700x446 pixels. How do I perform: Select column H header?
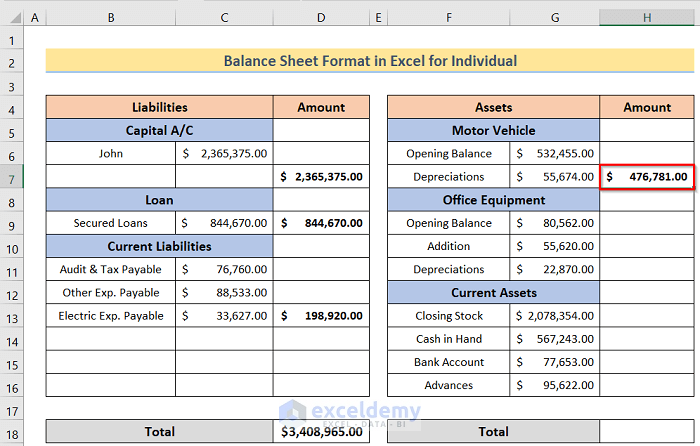pos(647,18)
